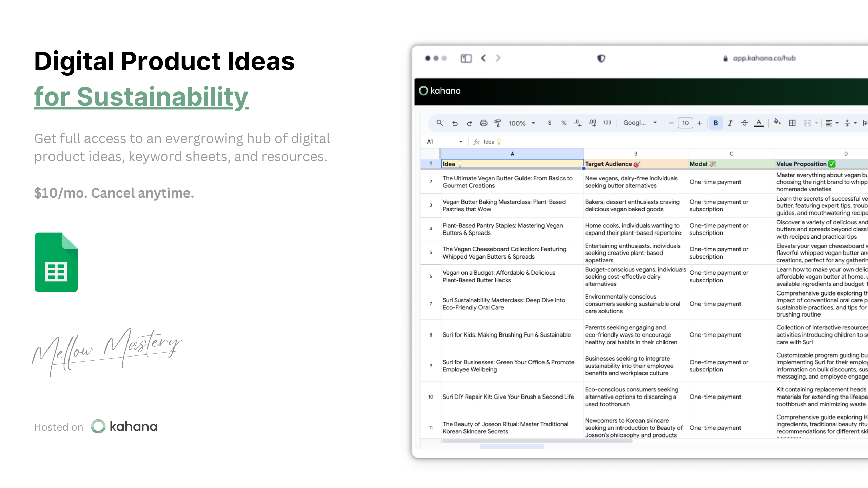Go forward using the browser forward arrow
This screenshot has width=868, height=488.
click(498, 58)
